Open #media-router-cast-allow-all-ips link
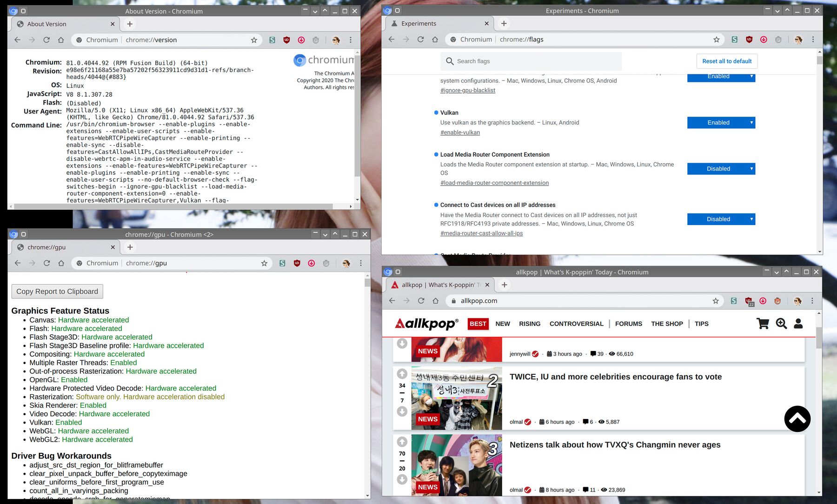The height and width of the screenshot is (504, 837). tap(481, 233)
